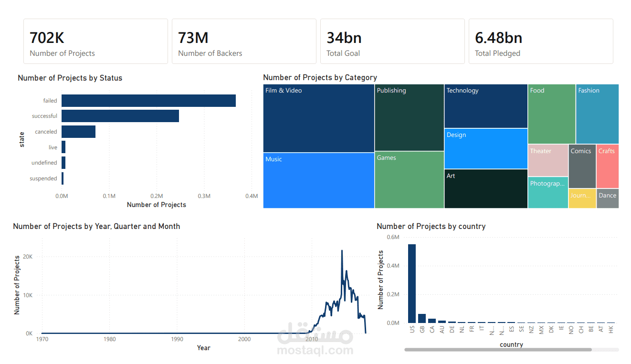The width and height of the screenshot is (631, 364).
Task: Select the 'successful' bar in the status chart
Action: [119, 116]
